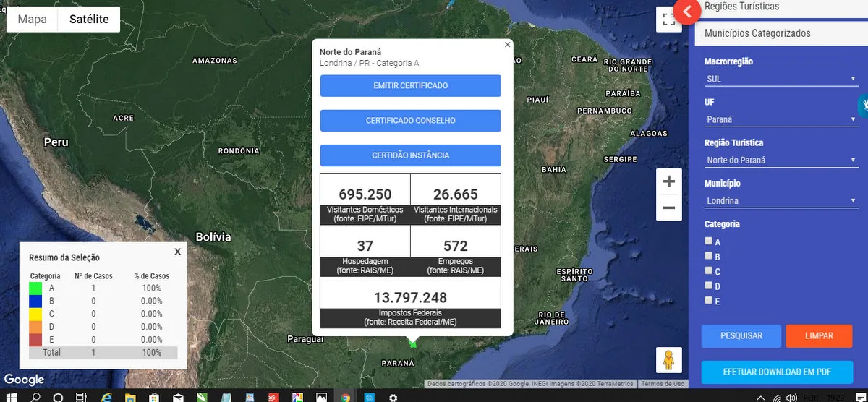
Task: Click EFETUAR DOWNLOAD EM PDF
Action: (x=777, y=372)
